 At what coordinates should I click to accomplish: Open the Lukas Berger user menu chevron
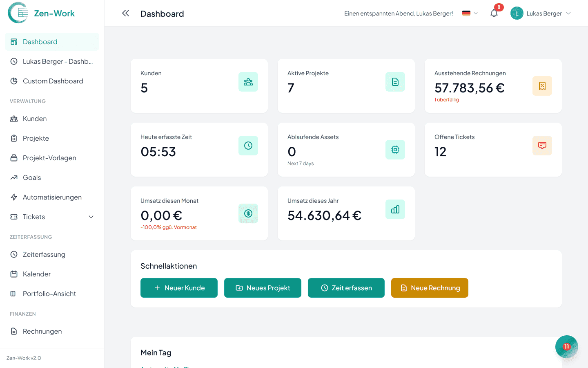(x=568, y=13)
